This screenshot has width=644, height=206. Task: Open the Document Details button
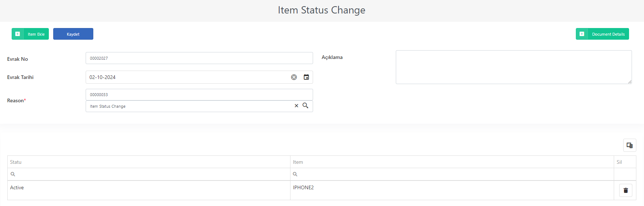coord(602,34)
